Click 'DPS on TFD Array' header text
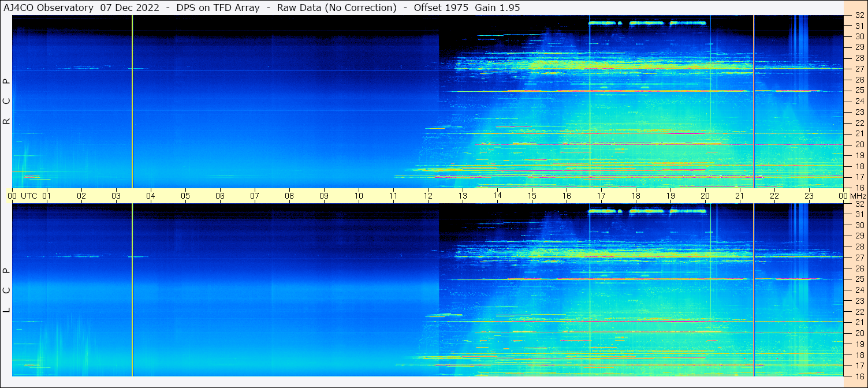The height and width of the screenshot is (388, 868). (217, 8)
